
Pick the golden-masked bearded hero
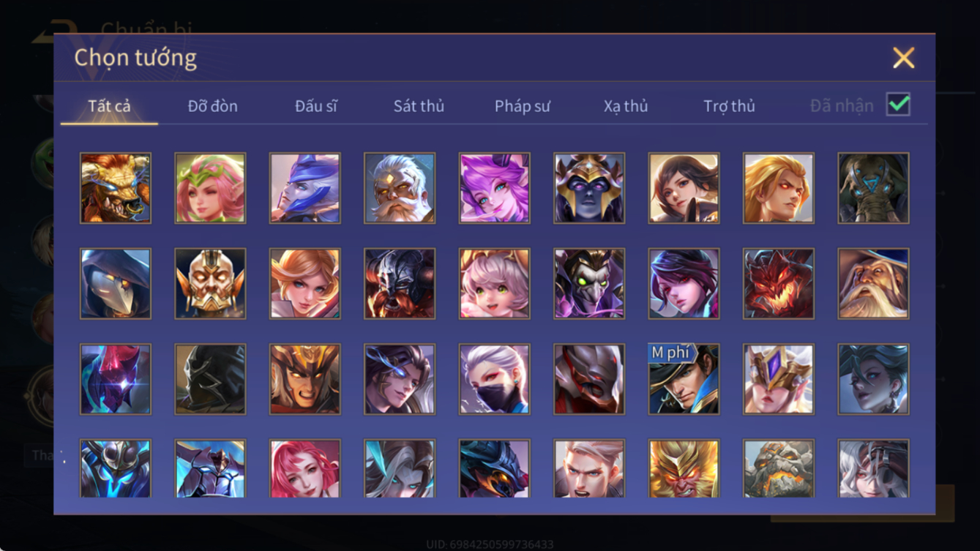click(210, 283)
